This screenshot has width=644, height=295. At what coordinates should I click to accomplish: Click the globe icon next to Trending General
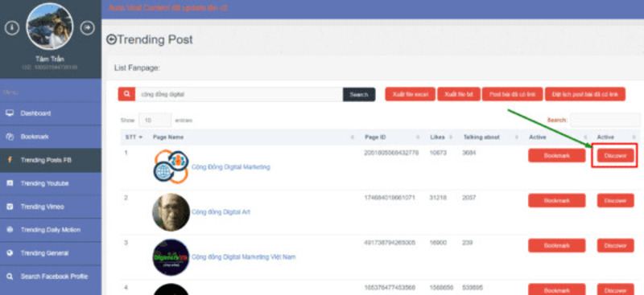[10, 253]
